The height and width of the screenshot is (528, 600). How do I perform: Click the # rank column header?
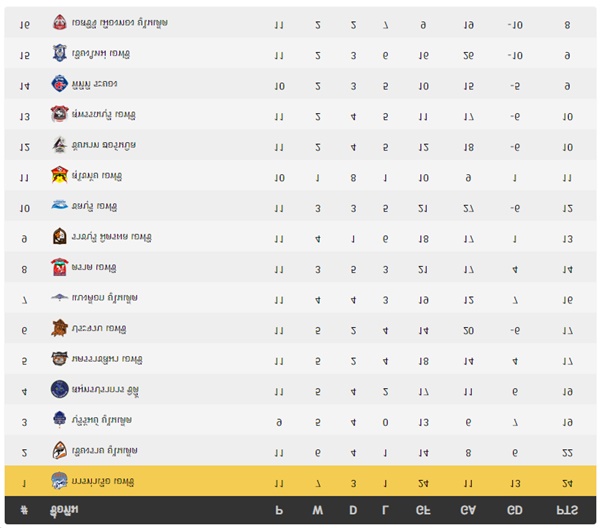click(x=24, y=510)
